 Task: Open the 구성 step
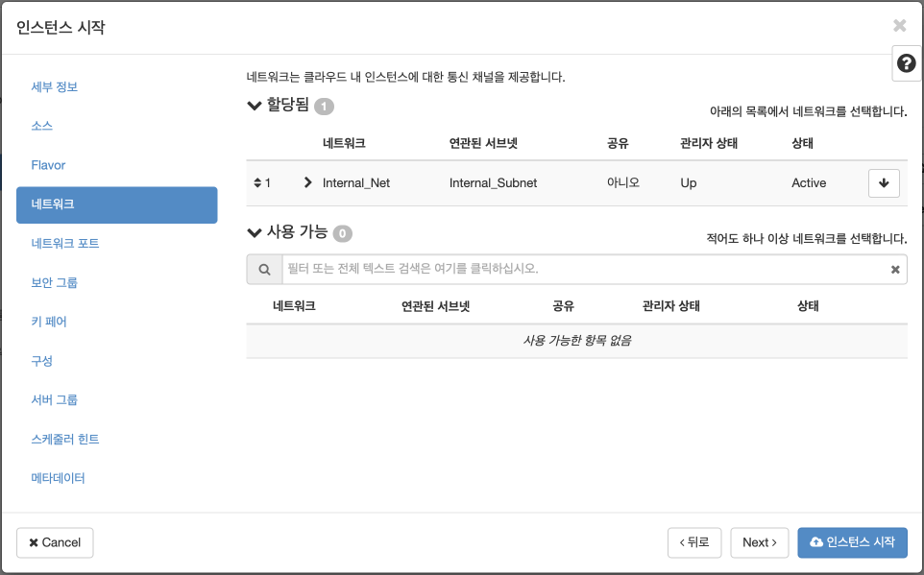(42, 361)
